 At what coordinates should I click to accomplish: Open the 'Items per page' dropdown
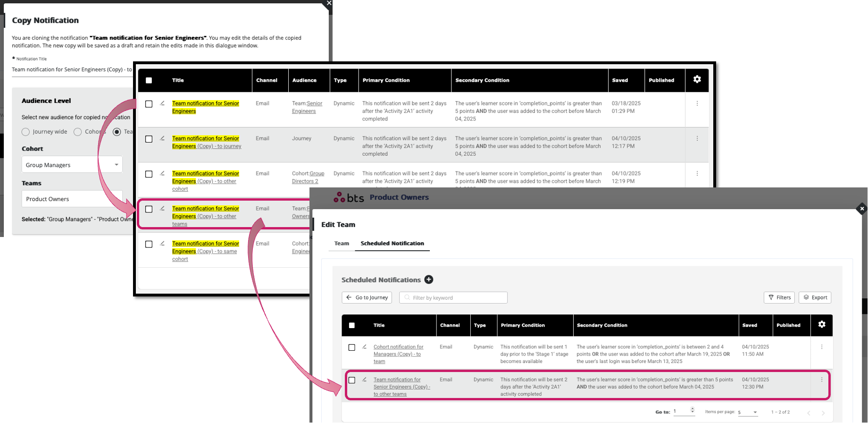point(748,412)
